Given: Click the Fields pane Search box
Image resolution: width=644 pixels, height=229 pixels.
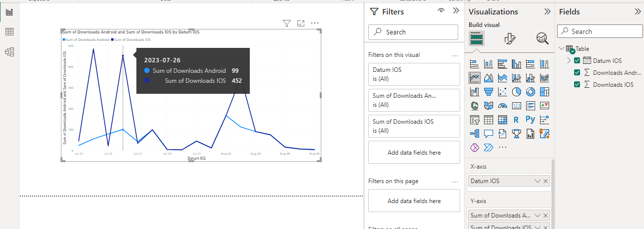Looking at the screenshot, I should 600,31.
